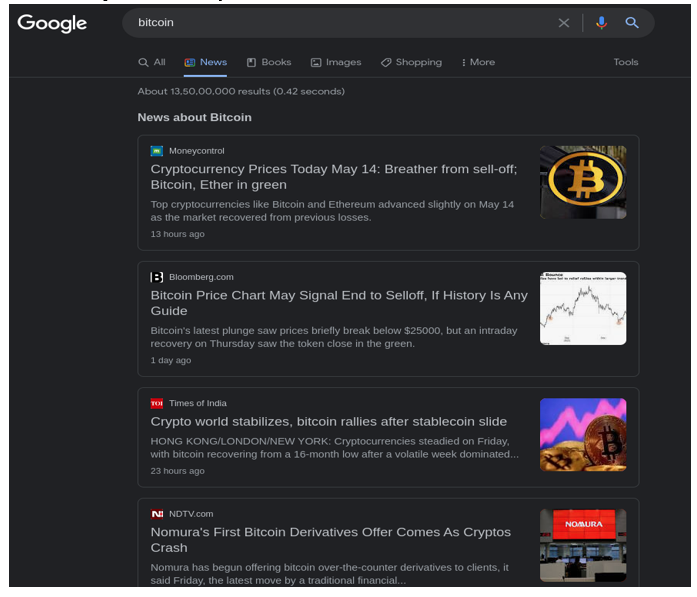The width and height of the screenshot is (697, 597).
Task: Click the Bloomberg snippet about $25000
Action: 334,337
